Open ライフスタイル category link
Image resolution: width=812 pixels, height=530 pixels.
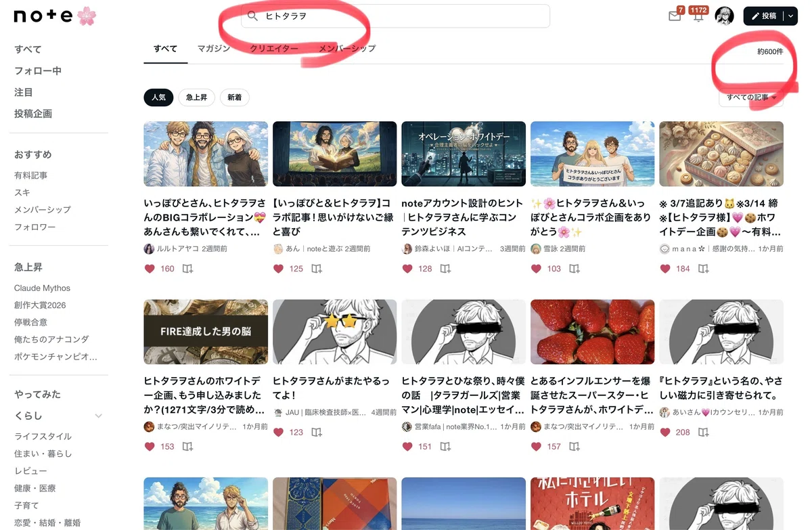[x=43, y=437]
